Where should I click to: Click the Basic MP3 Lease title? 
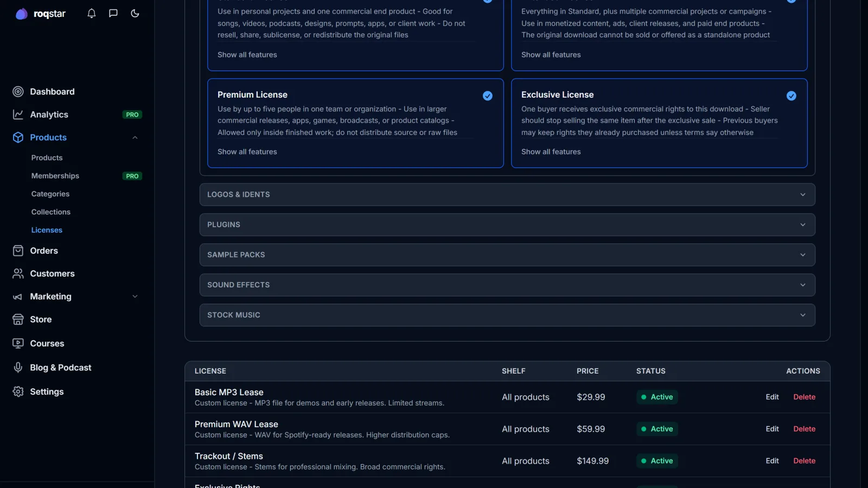229,392
